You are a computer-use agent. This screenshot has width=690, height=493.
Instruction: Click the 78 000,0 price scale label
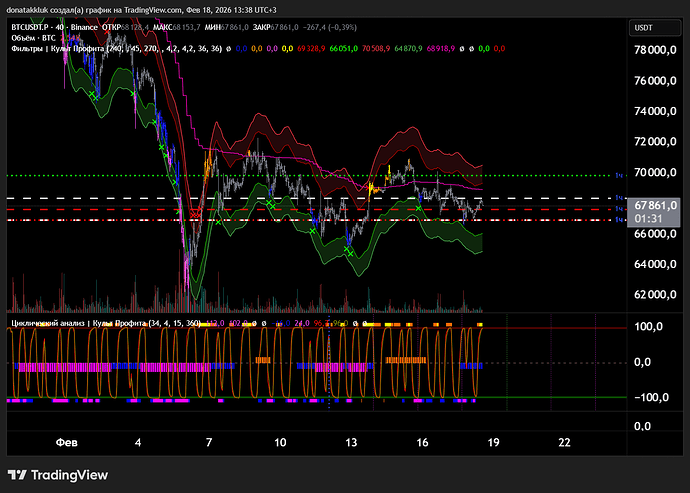656,50
